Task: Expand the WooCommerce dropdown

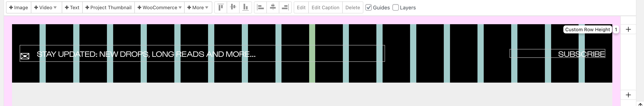Action: (159, 7)
